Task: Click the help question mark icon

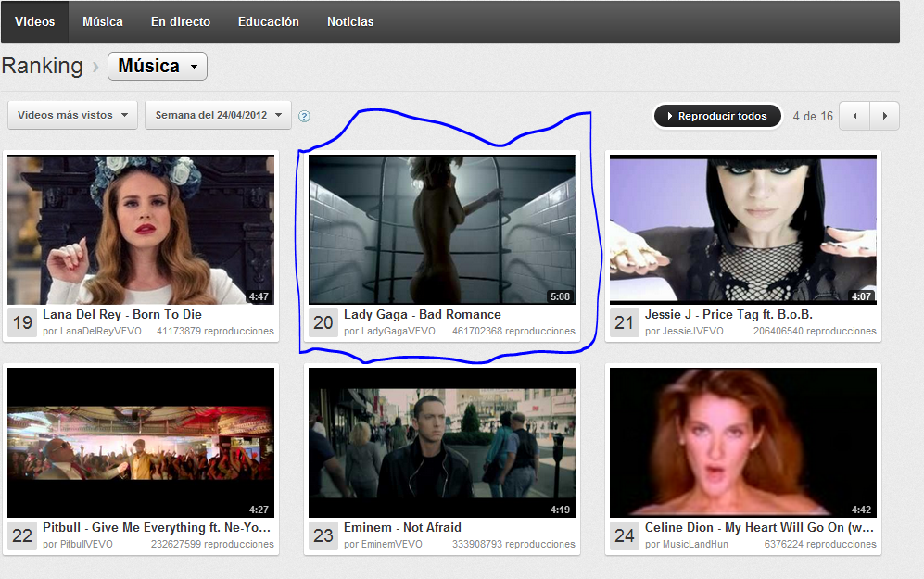Action: pos(304,116)
